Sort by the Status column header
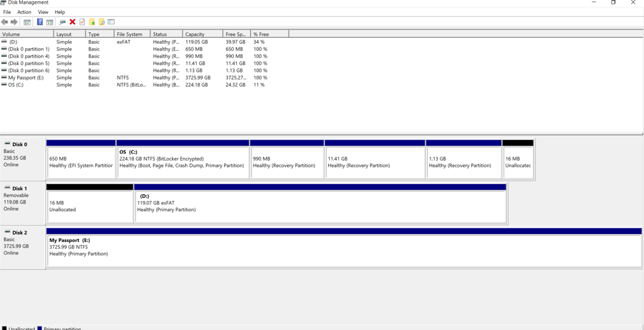Screen dimensions: 644x330 click(166, 34)
